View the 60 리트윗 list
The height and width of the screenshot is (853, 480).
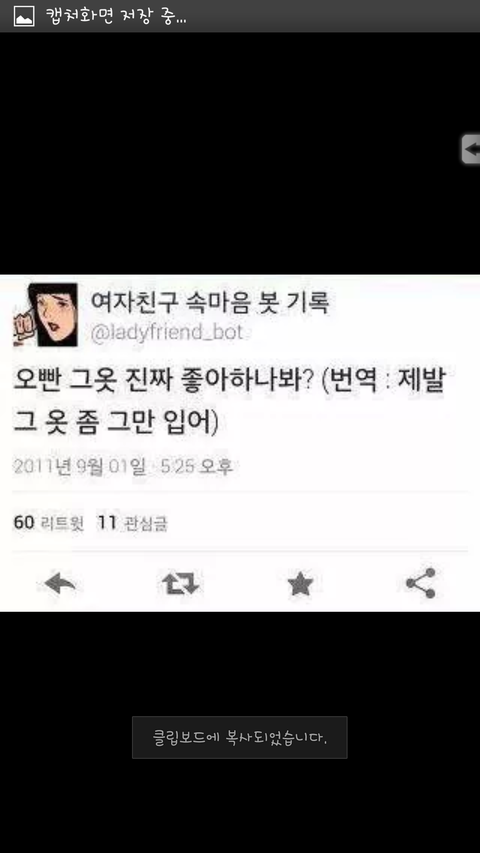click(x=48, y=523)
